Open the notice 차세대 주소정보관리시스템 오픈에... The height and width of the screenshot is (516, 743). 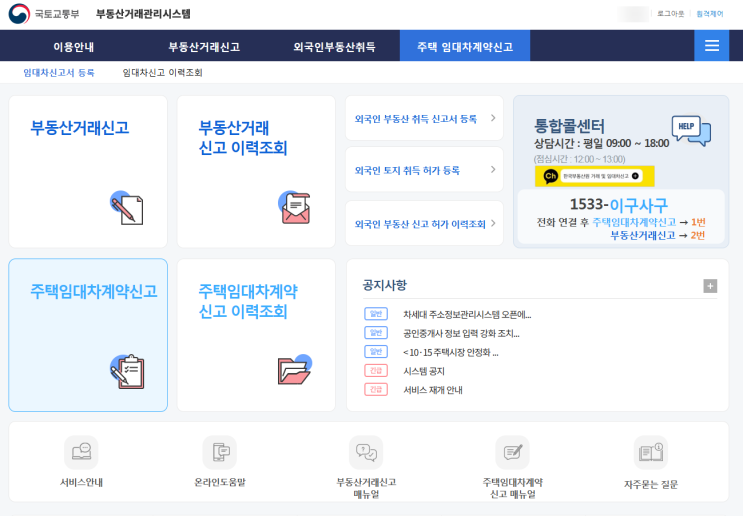[467, 315]
